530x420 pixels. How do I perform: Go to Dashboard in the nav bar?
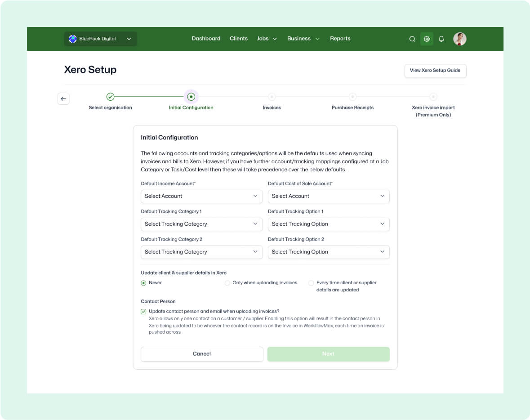pyautogui.click(x=206, y=39)
